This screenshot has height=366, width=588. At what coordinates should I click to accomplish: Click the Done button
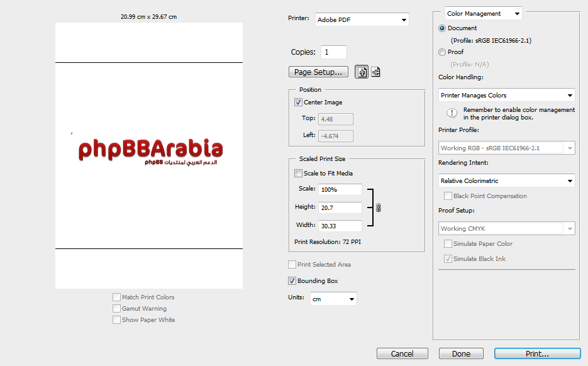(x=461, y=353)
